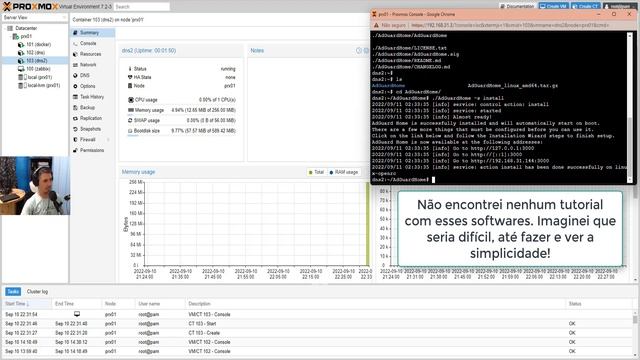Screen dimensions: 640x360
Task: Sort tasks by Start Time column
Action: pos(26,304)
